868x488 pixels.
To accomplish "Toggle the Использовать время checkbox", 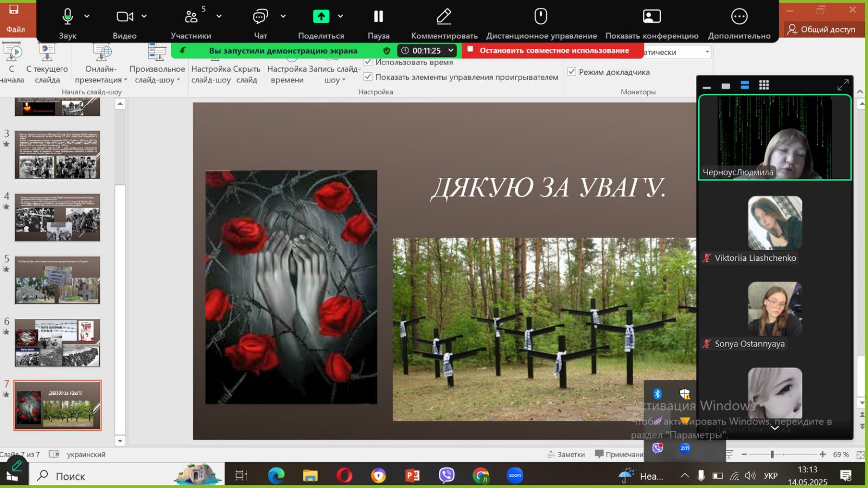I will pos(368,62).
